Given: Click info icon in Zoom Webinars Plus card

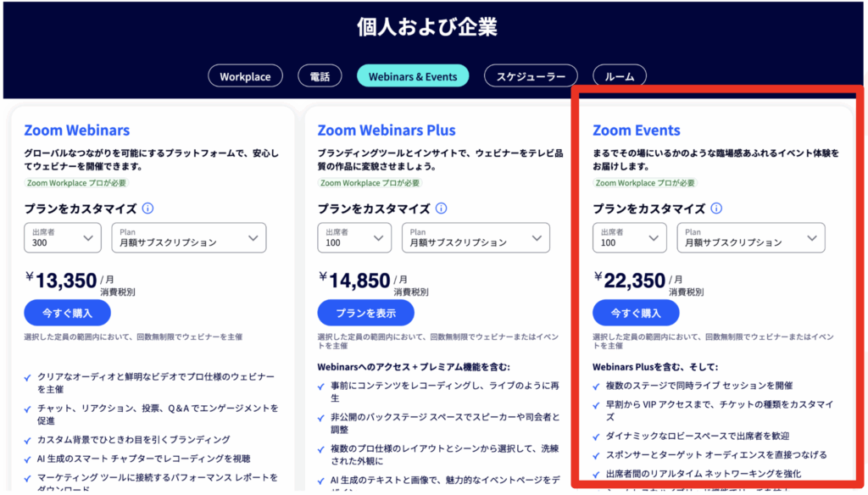Looking at the screenshot, I should pos(441,209).
